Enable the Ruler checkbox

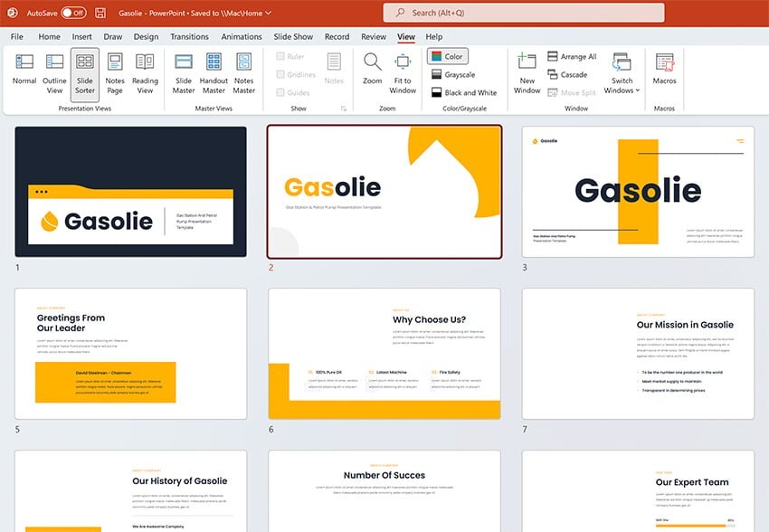[281, 56]
